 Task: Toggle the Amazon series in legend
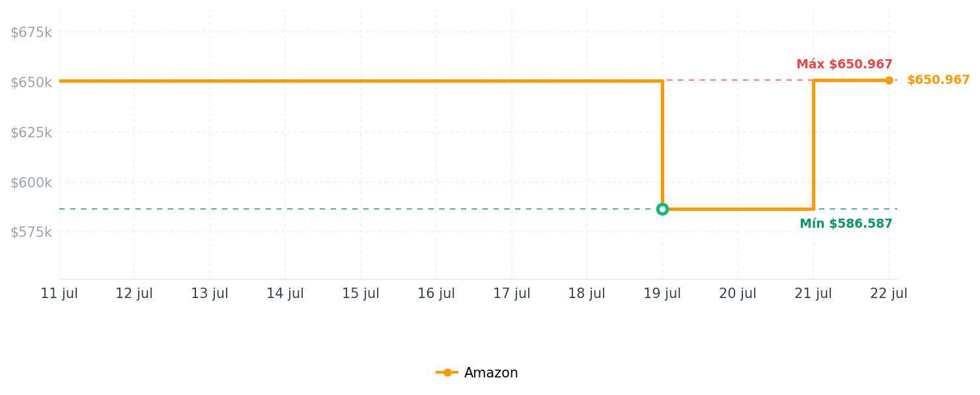tap(477, 373)
